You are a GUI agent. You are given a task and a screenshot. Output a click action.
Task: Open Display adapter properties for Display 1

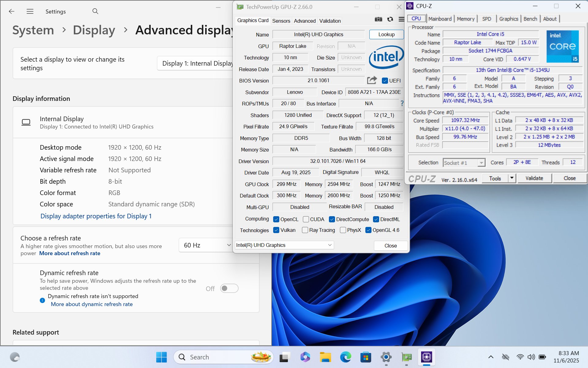(x=96, y=216)
